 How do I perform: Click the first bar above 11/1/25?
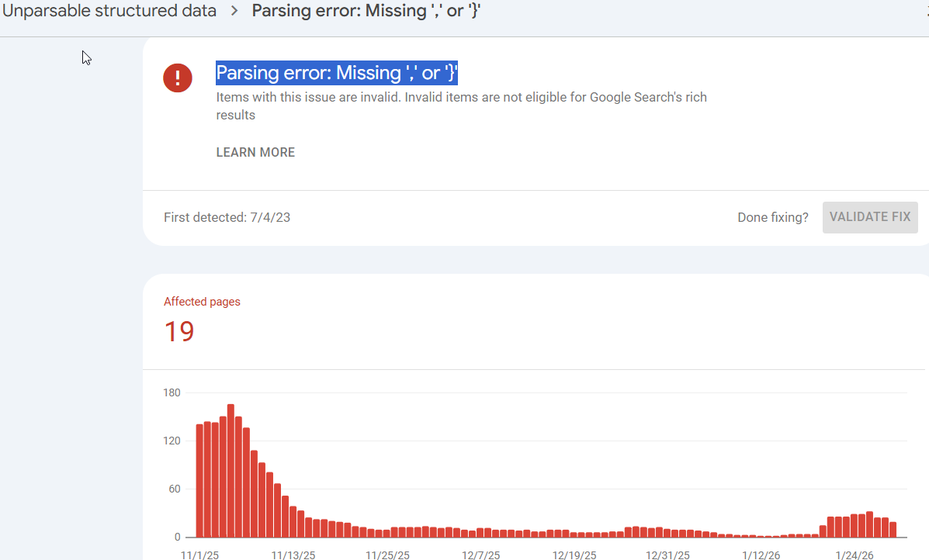(x=199, y=480)
